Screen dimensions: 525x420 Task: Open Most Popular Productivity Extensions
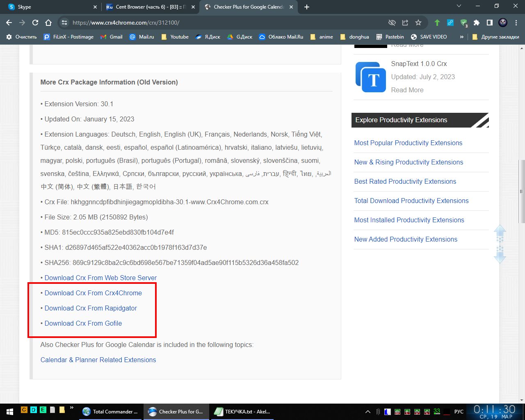408,143
